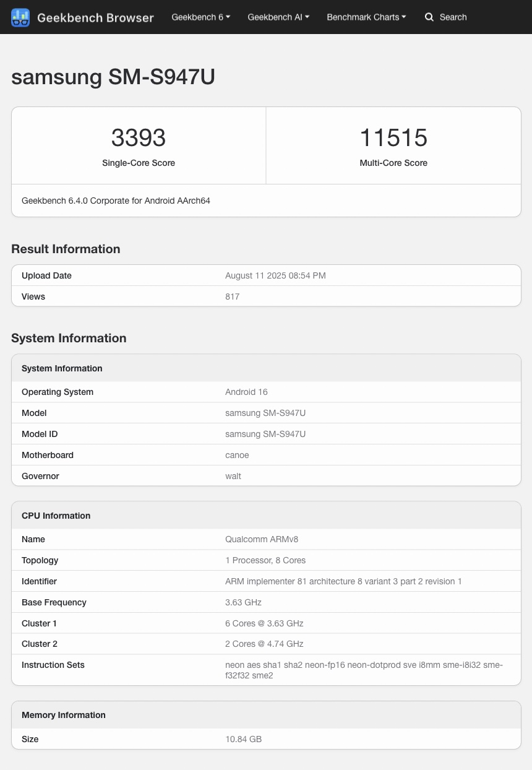Go to the Geekbench Browser home link
The image size is (532, 770).
[x=95, y=17]
